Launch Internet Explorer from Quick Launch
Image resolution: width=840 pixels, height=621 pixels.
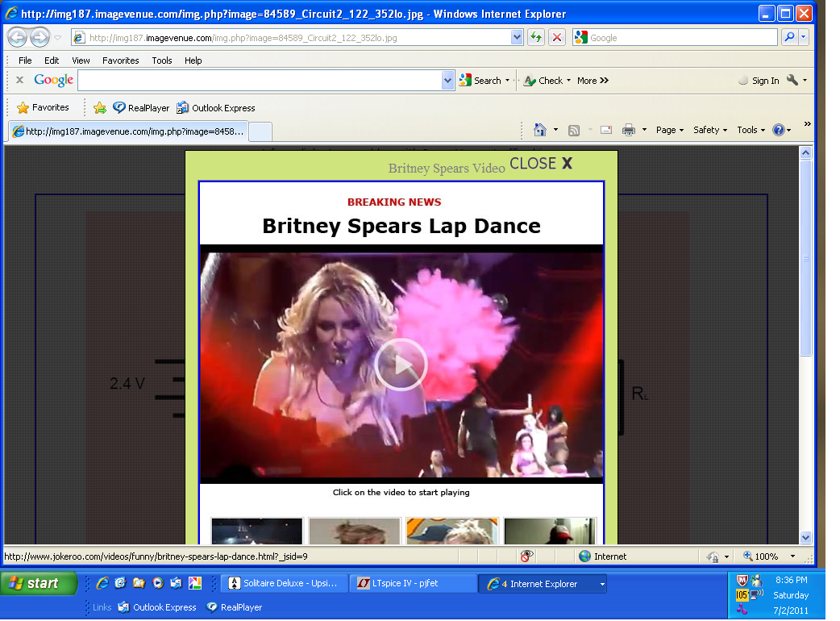pyautogui.click(x=102, y=583)
